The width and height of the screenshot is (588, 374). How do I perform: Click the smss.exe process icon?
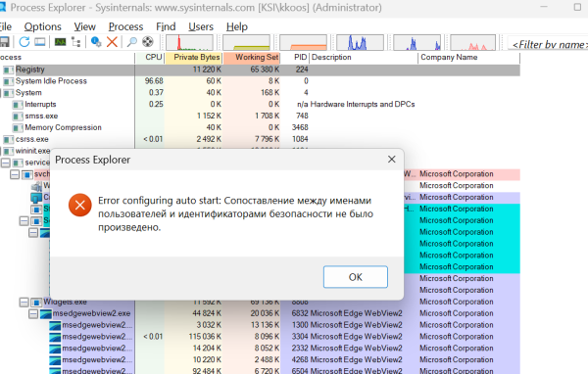coord(18,117)
